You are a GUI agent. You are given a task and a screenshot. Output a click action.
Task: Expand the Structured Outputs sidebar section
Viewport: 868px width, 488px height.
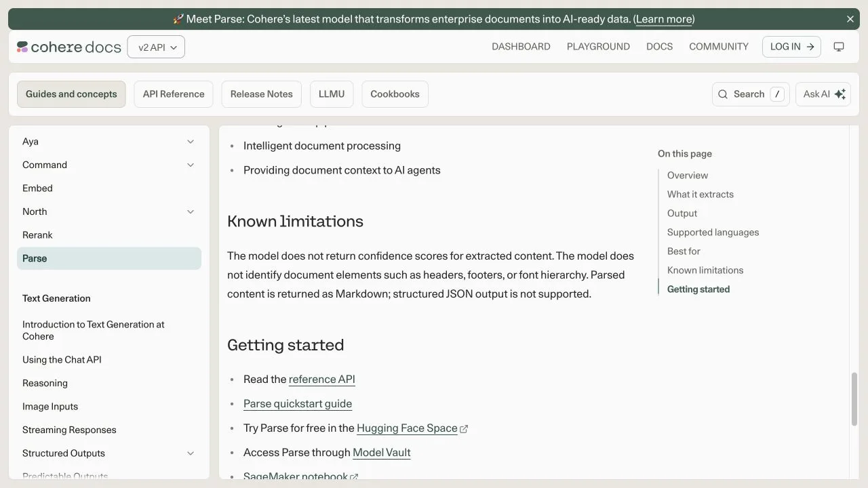[x=191, y=453]
